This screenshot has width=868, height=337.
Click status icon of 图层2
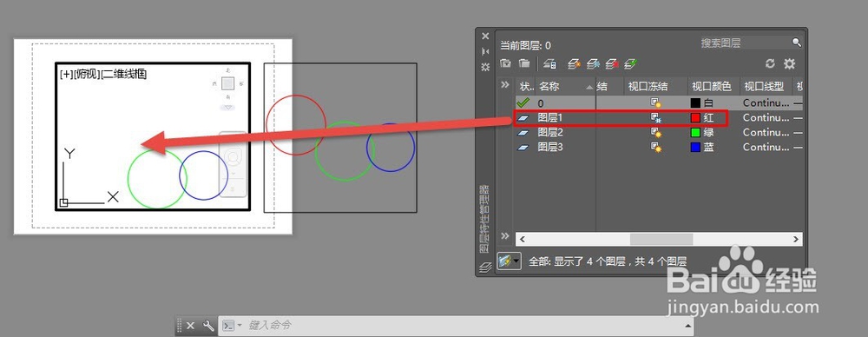(523, 133)
